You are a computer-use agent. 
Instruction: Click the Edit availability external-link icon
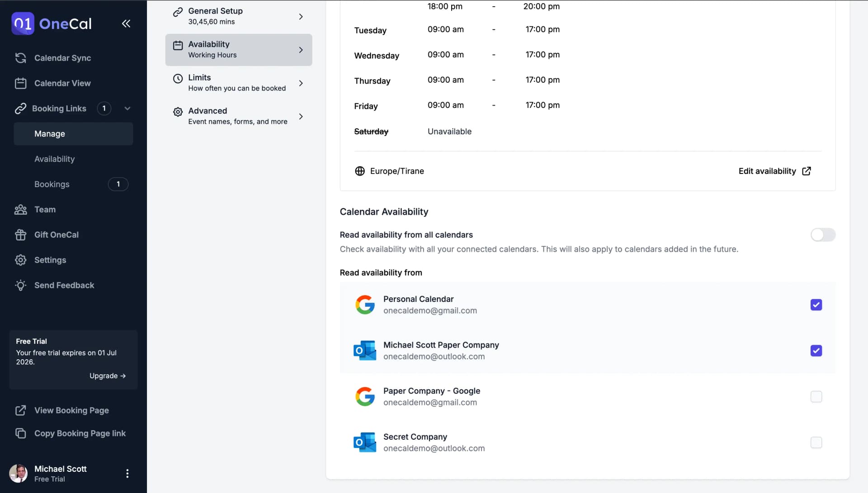807,171
